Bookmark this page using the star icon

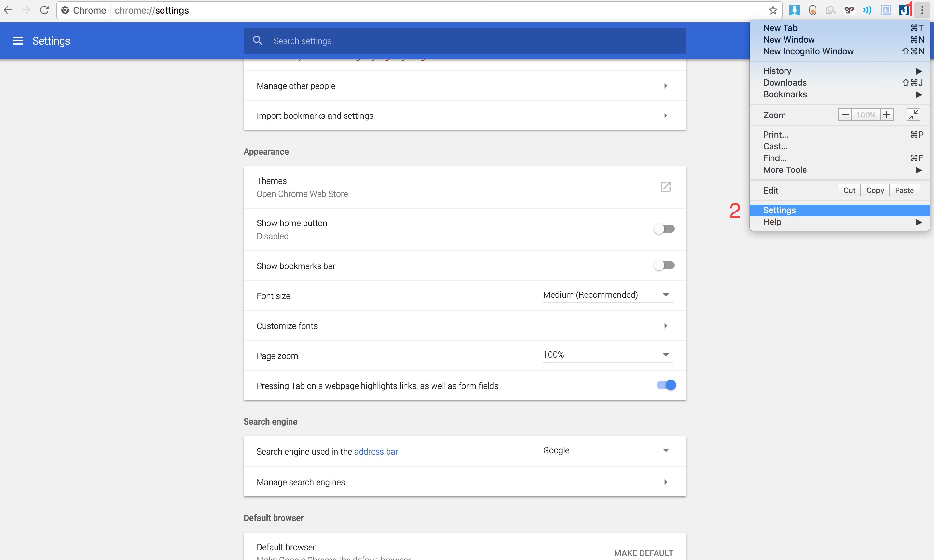773,10
